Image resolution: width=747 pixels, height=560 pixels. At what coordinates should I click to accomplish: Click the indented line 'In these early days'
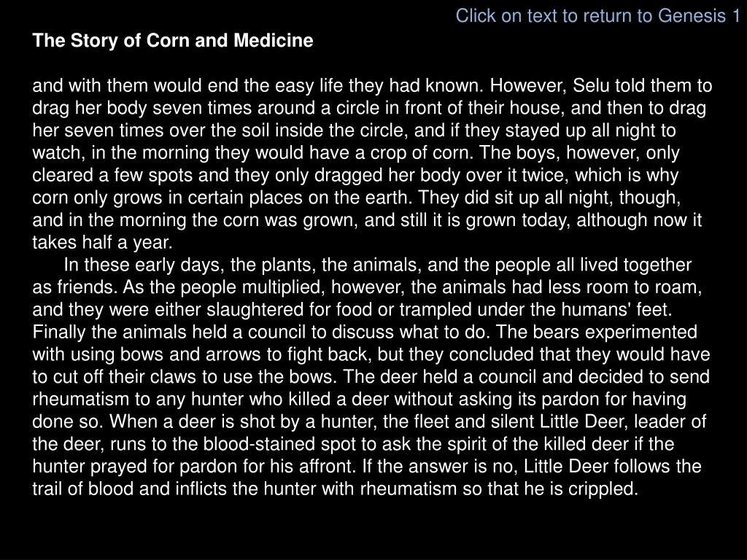(377, 265)
